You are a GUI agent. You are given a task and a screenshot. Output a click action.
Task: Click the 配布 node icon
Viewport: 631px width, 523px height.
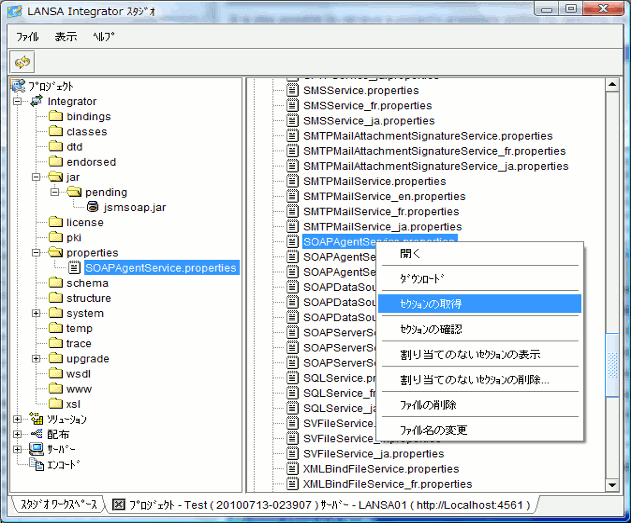coord(37,434)
